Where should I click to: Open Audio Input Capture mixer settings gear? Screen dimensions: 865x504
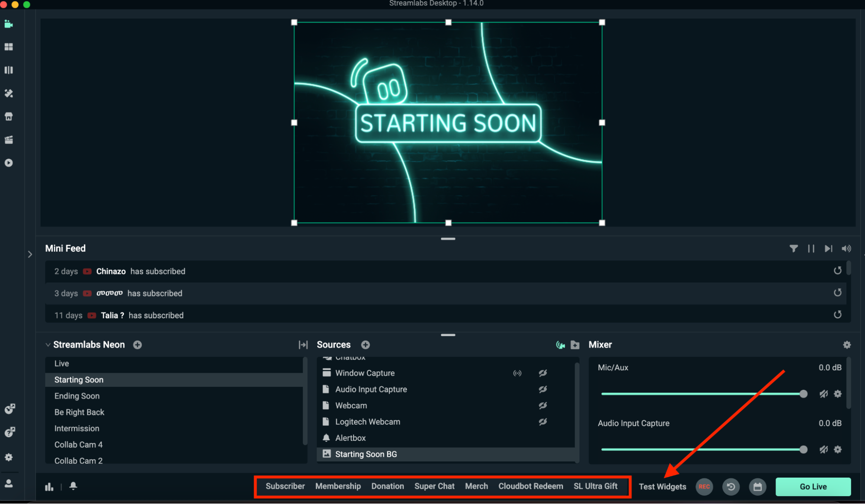[838, 449]
